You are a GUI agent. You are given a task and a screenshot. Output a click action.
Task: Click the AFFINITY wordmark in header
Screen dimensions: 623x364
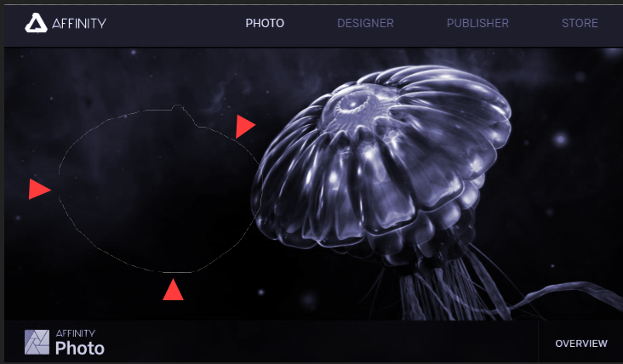(x=79, y=24)
